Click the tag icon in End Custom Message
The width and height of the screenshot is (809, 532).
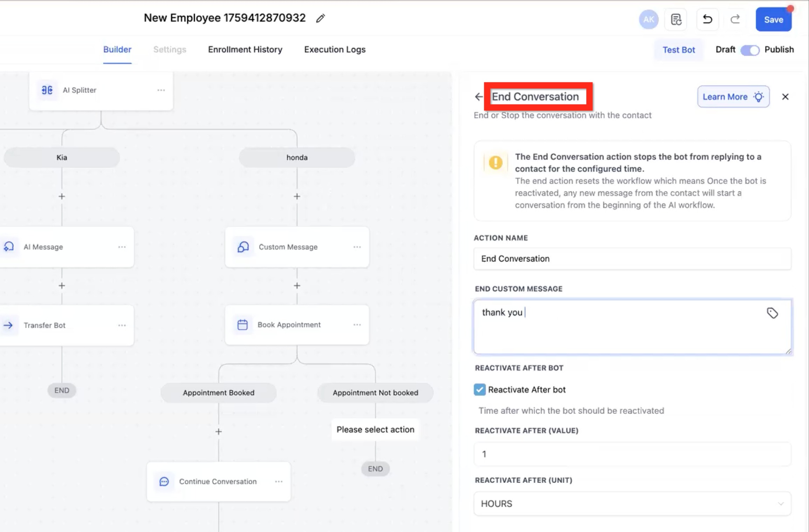pyautogui.click(x=772, y=313)
